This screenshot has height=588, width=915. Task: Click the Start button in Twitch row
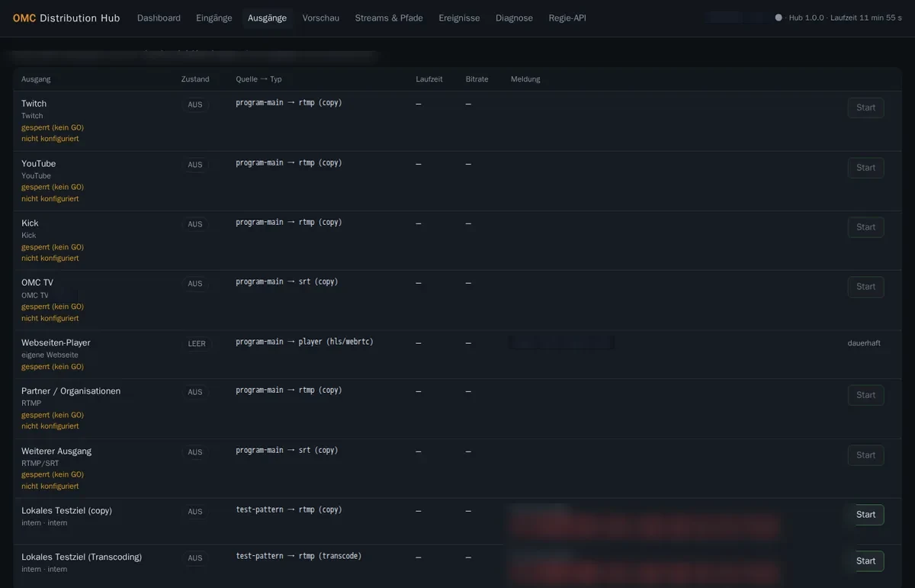click(865, 108)
